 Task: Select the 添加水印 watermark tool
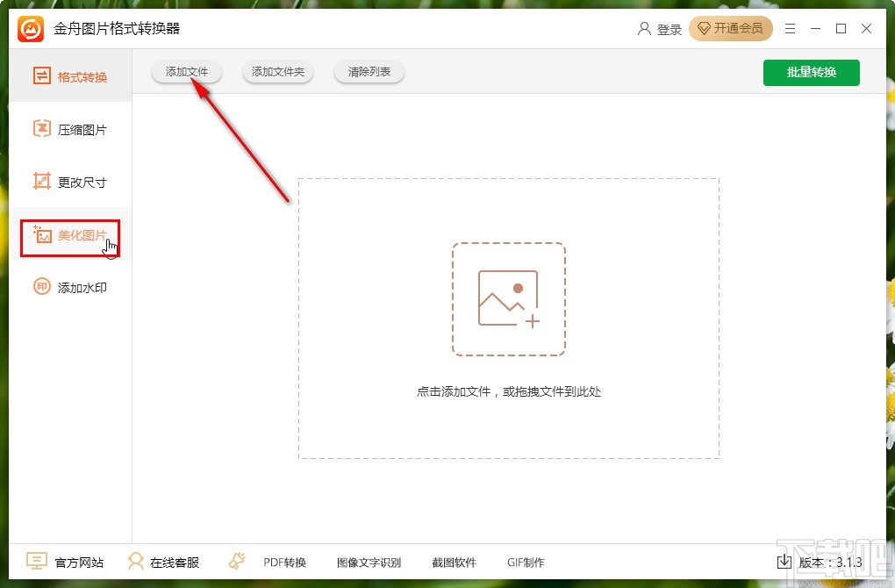[x=68, y=287]
